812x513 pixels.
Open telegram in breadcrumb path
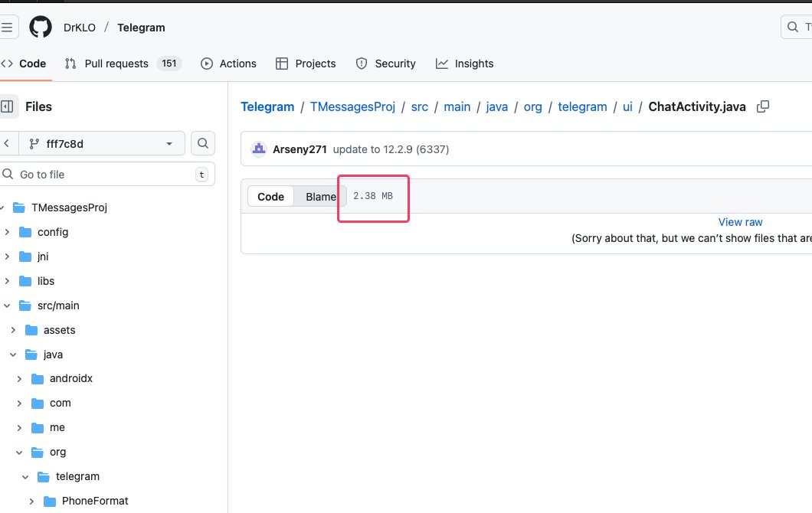click(x=582, y=106)
